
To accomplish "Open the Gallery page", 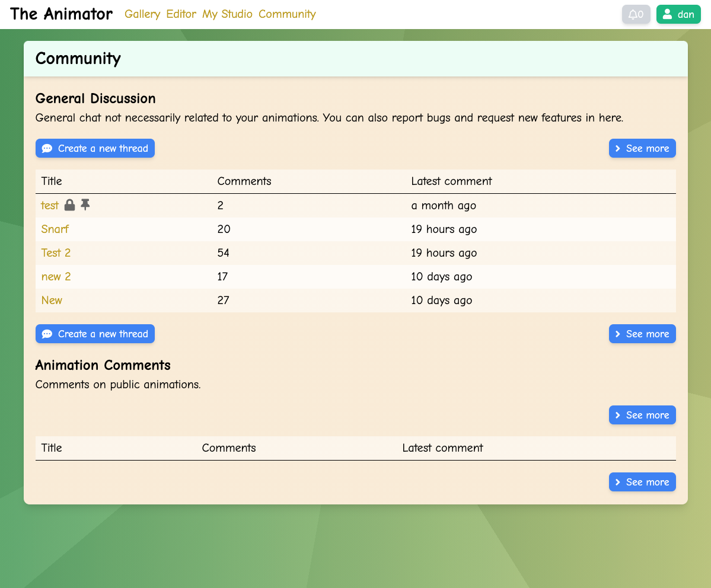I will coord(142,14).
